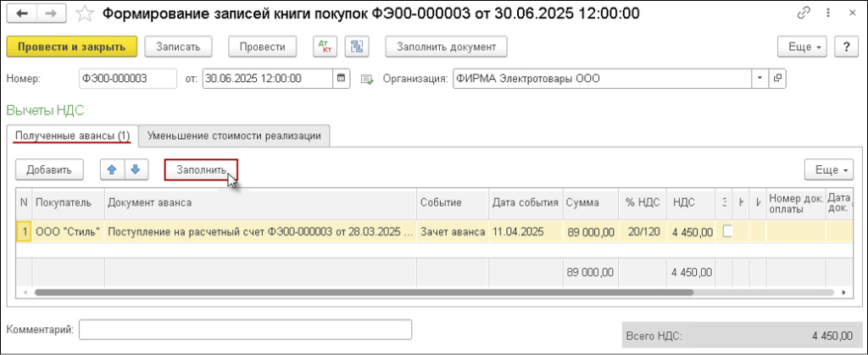Viewport: 868px width, 355px height.
Task: Open the document structure icon next to Дт/Кт
Action: tap(357, 47)
